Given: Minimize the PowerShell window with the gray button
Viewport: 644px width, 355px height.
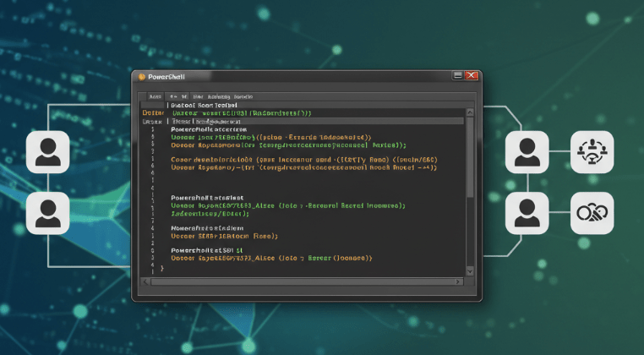Looking at the screenshot, I should (457, 75).
